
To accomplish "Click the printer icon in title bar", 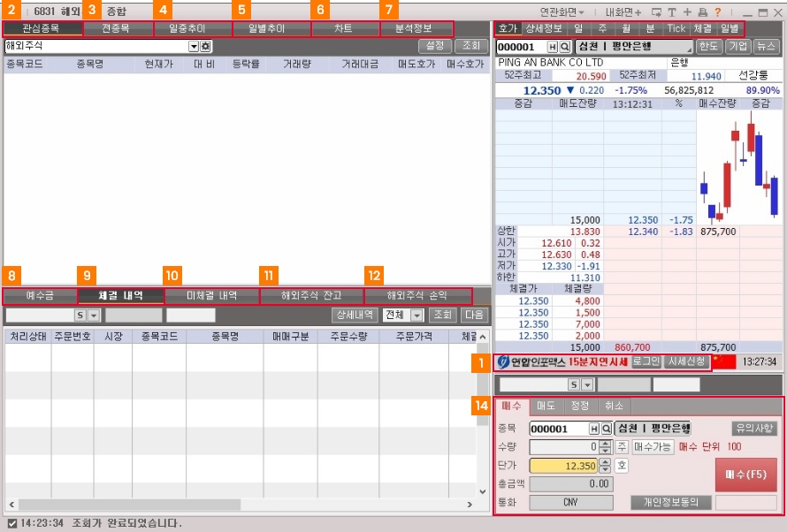I will tap(703, 12).
